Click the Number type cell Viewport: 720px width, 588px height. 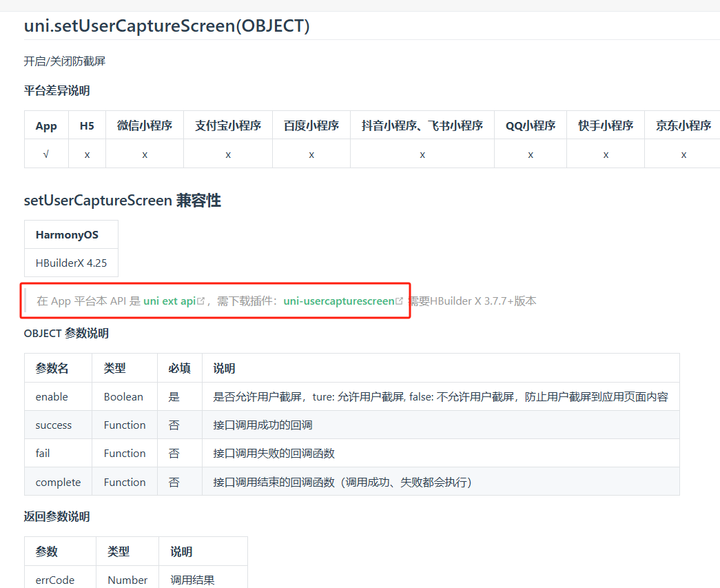(127, 577)
